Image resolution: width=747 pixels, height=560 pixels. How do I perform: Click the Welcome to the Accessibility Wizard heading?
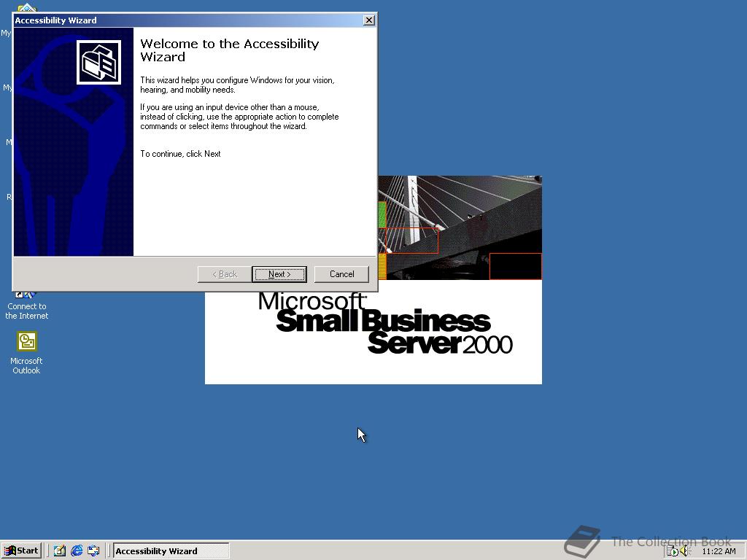tap(230, 50)
